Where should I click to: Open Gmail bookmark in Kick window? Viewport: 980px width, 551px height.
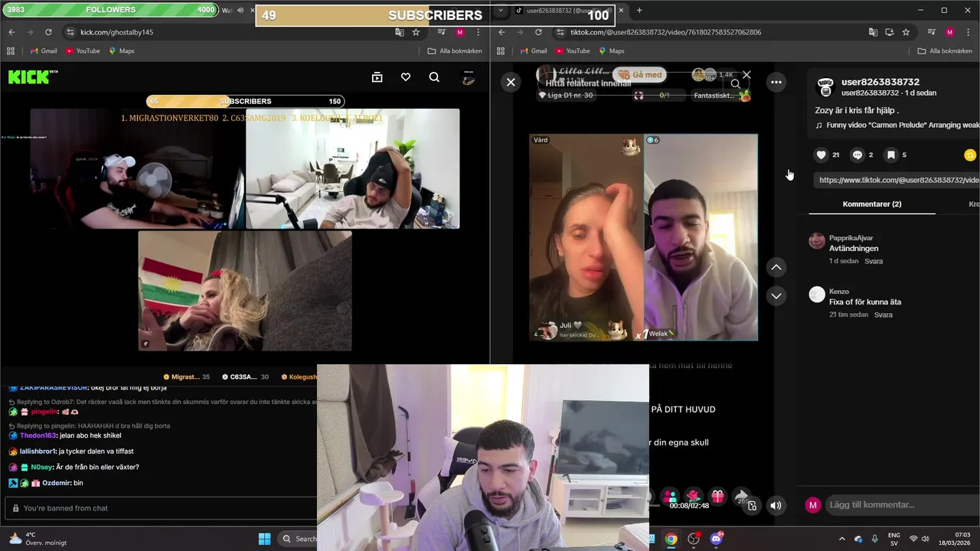click(x=43, y=51)
